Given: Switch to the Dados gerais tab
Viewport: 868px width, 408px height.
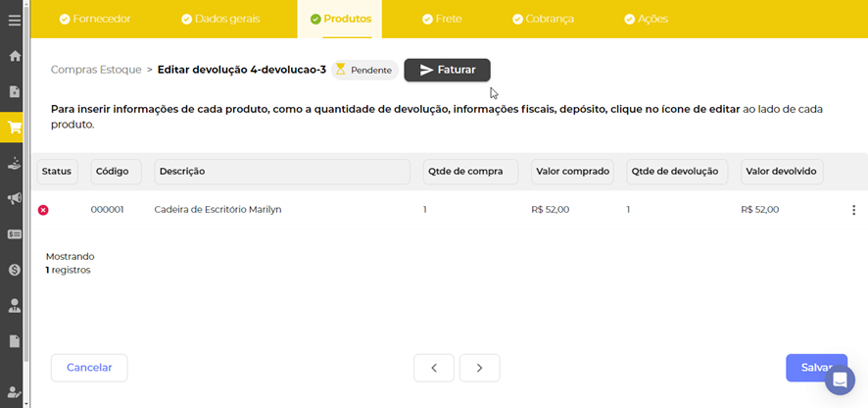Looking at the screenshot, I should click(x=221, y=19).
